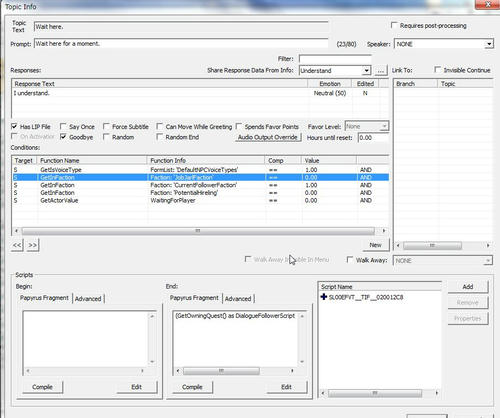
Task: Click the conditions list left scroll arrow
Action: pyautogui.click(x=16, y=231)
